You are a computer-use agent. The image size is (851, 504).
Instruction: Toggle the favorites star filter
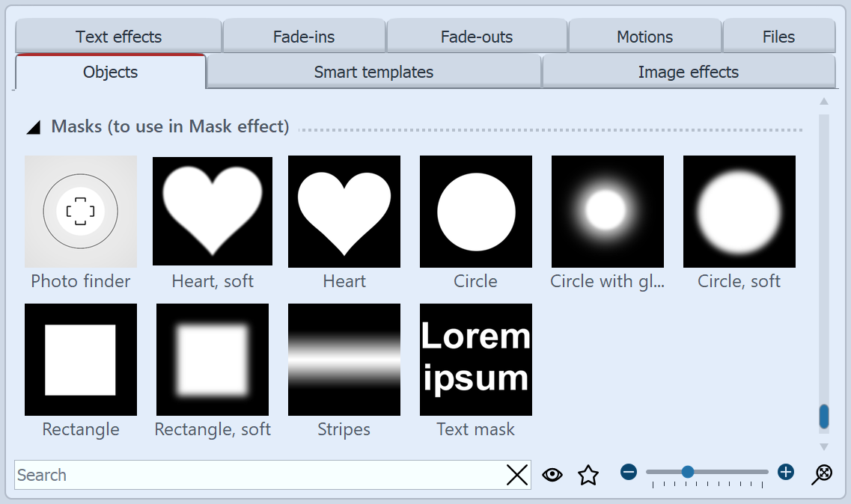[x=588, y=475]
